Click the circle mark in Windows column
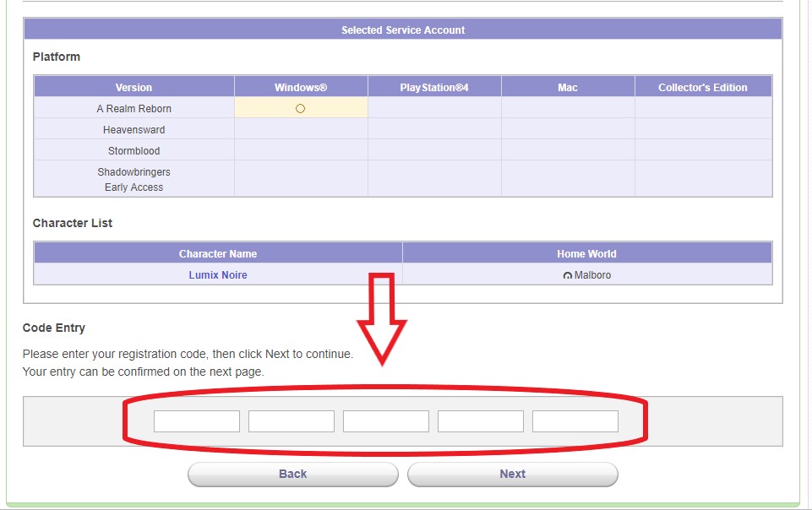812x510 pixels. [300, 109]
